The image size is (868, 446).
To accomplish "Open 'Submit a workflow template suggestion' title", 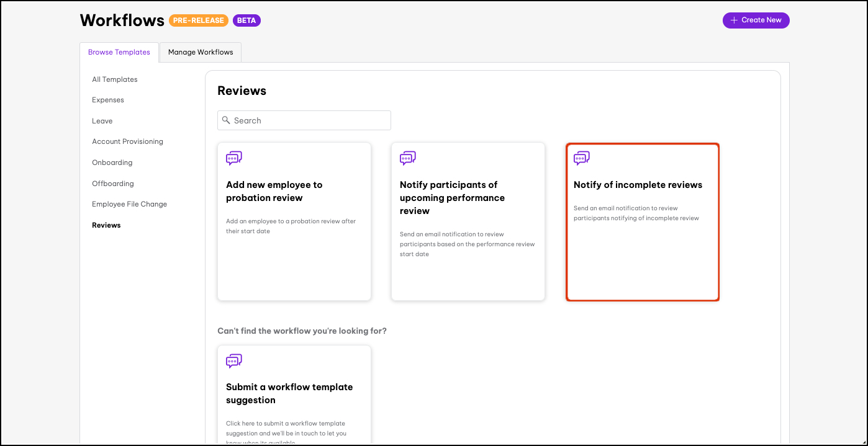I will click(x=289, y=393).
